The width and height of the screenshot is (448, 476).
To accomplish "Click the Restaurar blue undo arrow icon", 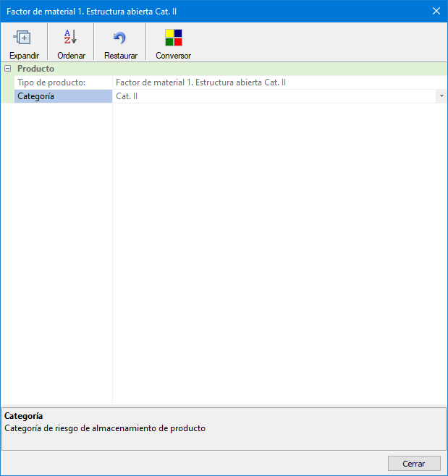I will coord(120,38).
